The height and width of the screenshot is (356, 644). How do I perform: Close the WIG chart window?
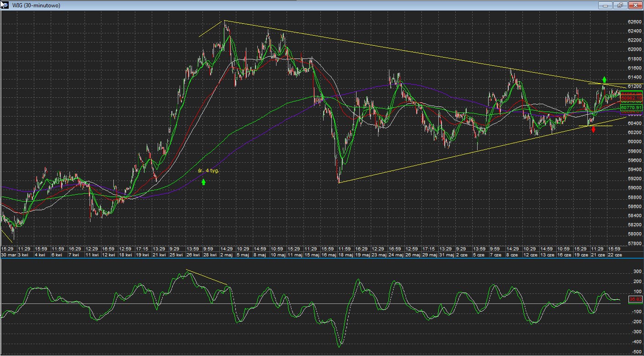click(635, 5)
